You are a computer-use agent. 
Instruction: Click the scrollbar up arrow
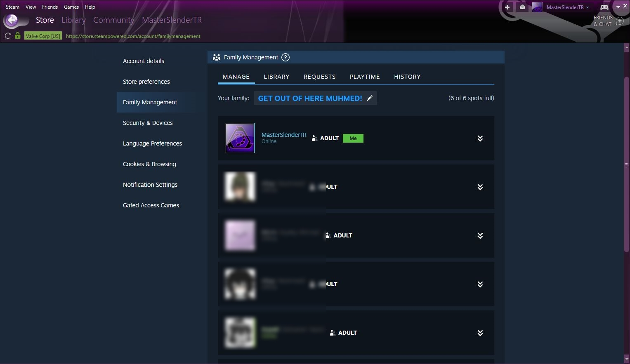point(627,47)
